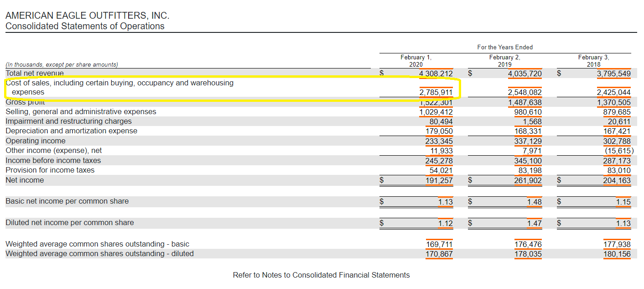644x289 pixels.
Task: Select the Total net revenue 4,035,720 figure
Action: click(x=525, y=73)
